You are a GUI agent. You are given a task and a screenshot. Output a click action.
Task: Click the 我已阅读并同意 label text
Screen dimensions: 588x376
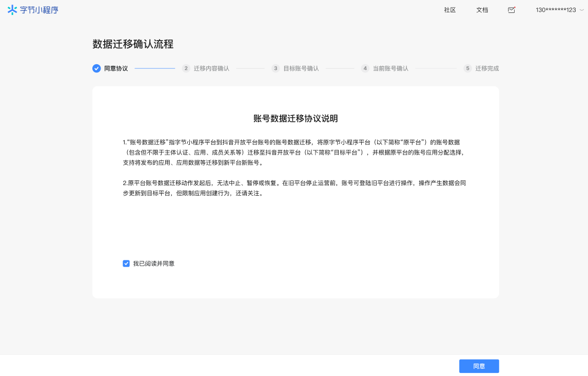(153, 264)
